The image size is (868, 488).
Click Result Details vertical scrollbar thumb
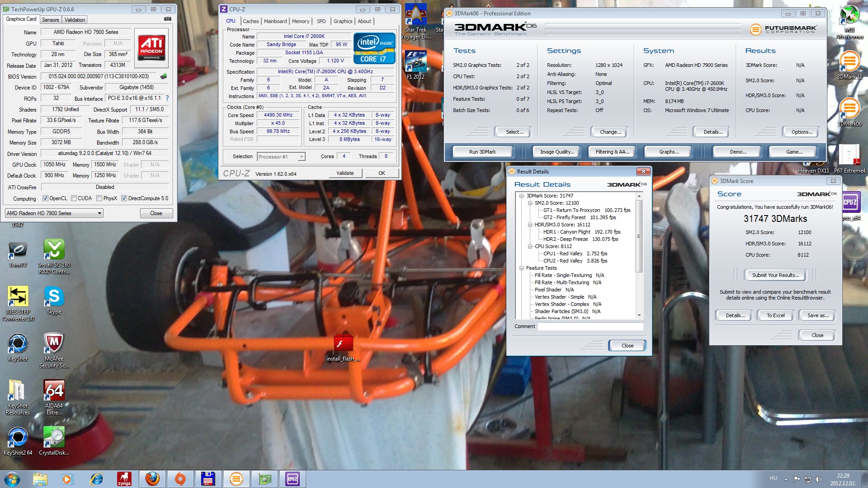click(639, 236)
